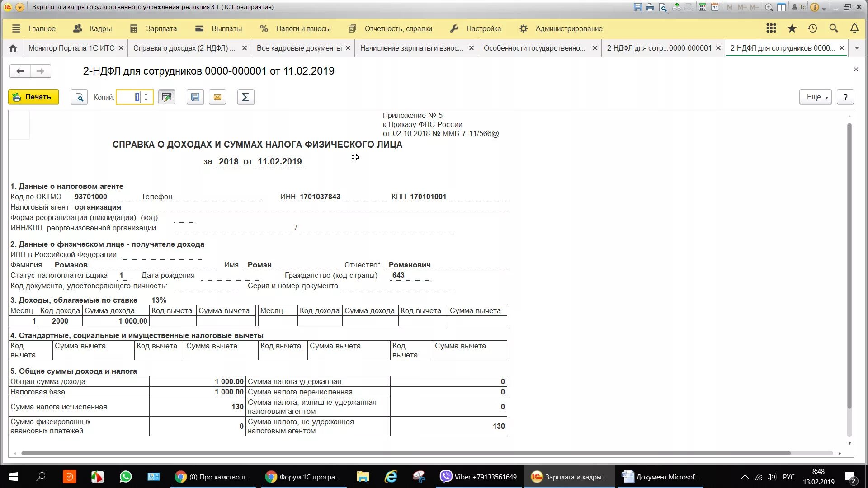Open favorites star icon
Screen dimensions: 868x488
792,28
